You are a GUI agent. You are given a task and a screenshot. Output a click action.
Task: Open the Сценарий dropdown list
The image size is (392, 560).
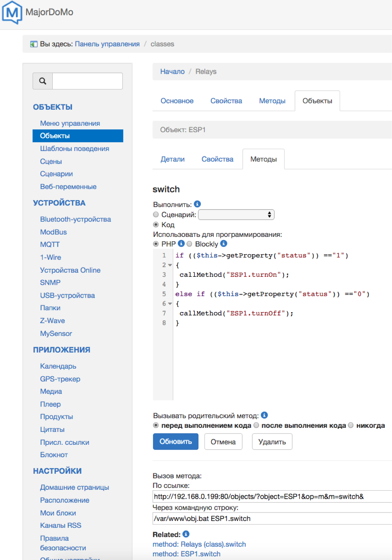coord(236,215)
